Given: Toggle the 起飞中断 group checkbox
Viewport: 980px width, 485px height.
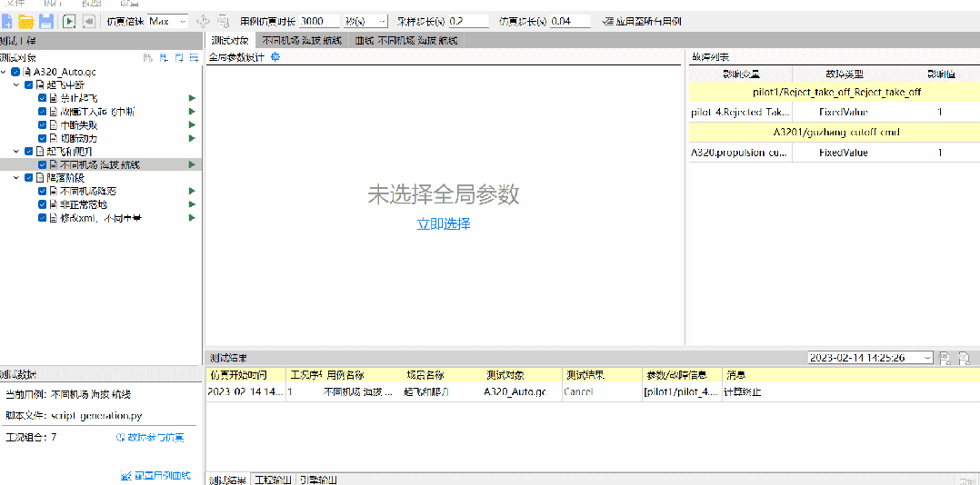Looking at the screenshot, I should tap(29, 84).
